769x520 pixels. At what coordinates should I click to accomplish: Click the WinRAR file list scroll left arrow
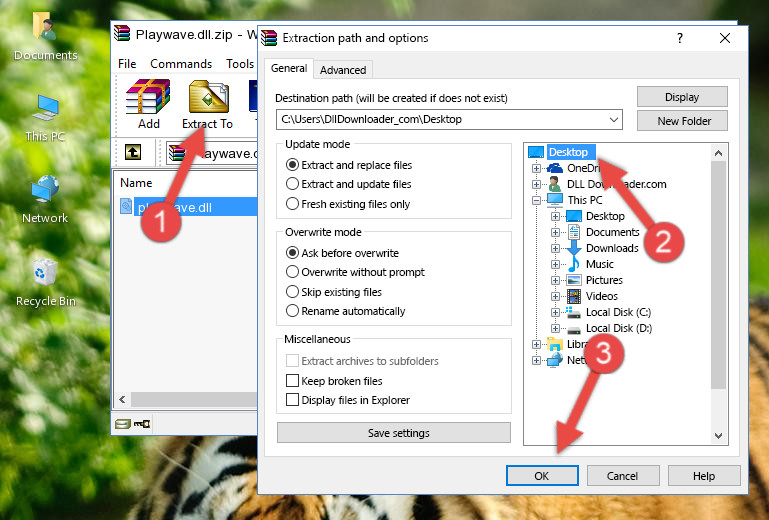(123, 399)
